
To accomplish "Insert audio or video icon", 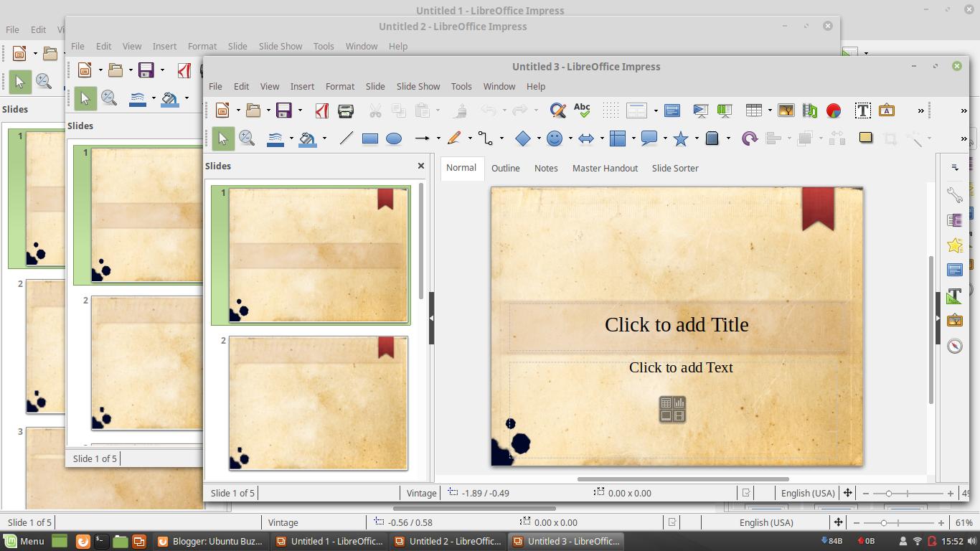I will pos(810,110).
